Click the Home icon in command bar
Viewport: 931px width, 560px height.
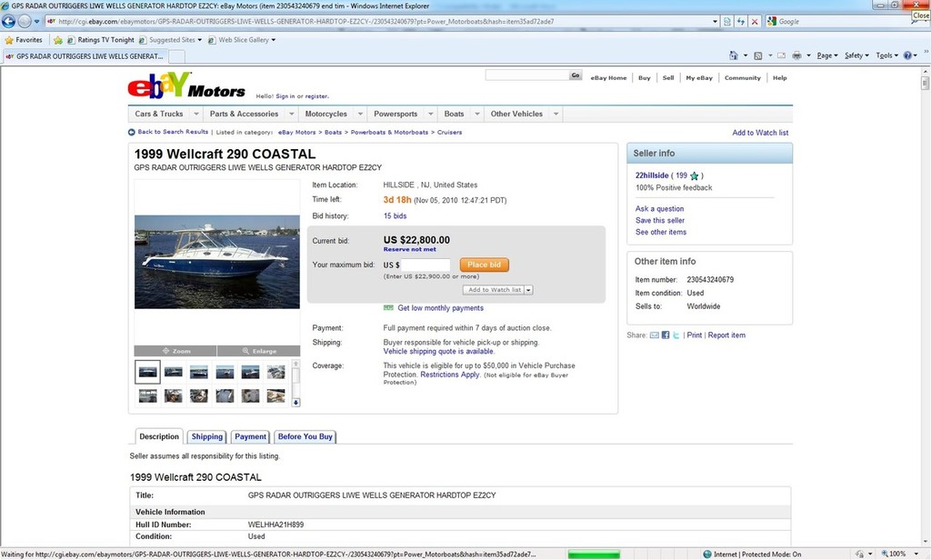(734, 55)
